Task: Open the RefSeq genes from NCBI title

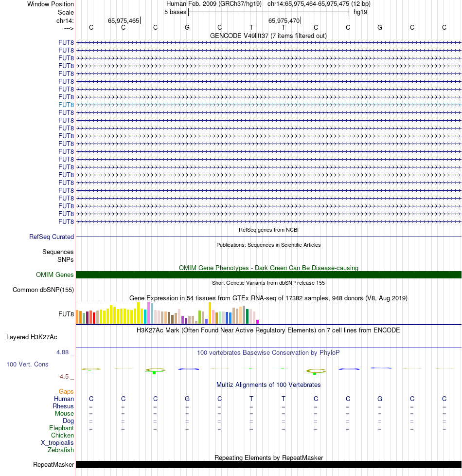Action: 268,230
